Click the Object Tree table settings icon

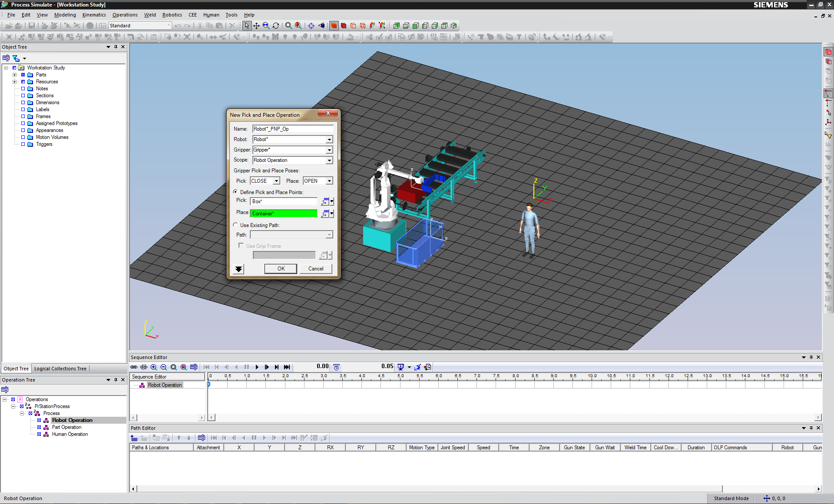tap(6, 58)
